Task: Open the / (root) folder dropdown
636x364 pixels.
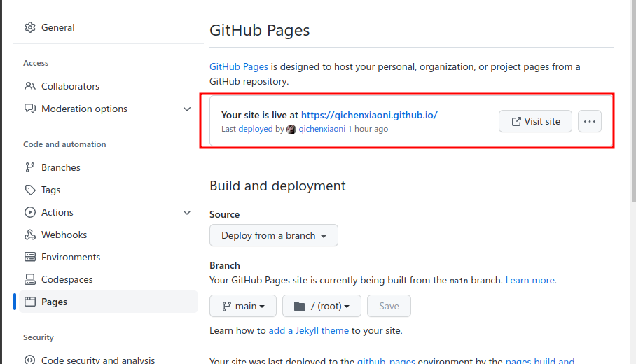Action: click(322, 306)
